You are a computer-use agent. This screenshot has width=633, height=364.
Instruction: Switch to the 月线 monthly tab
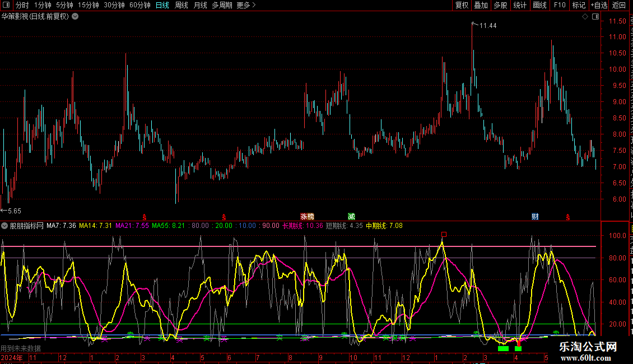point(200,5)
